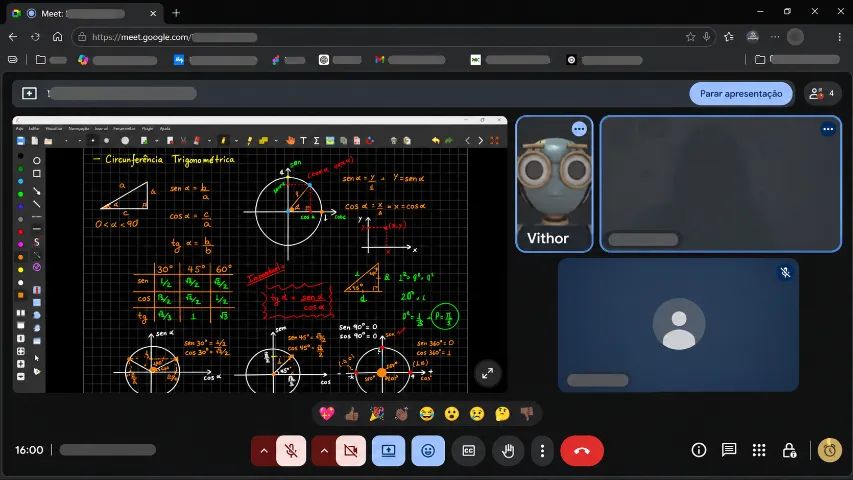Open eraser options dropdown arrow
This screenshot has height=480, width=853.
209,140
